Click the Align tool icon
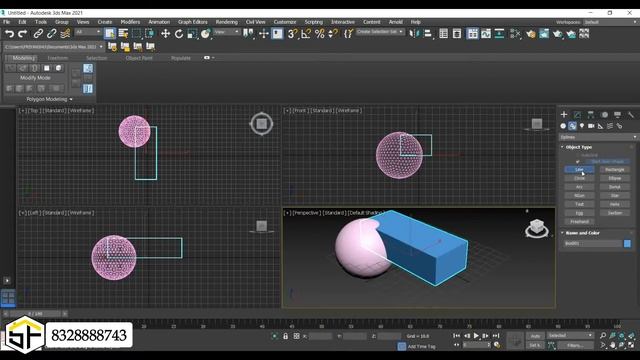This screenshot has width=640, height=360. pos(428,33)
